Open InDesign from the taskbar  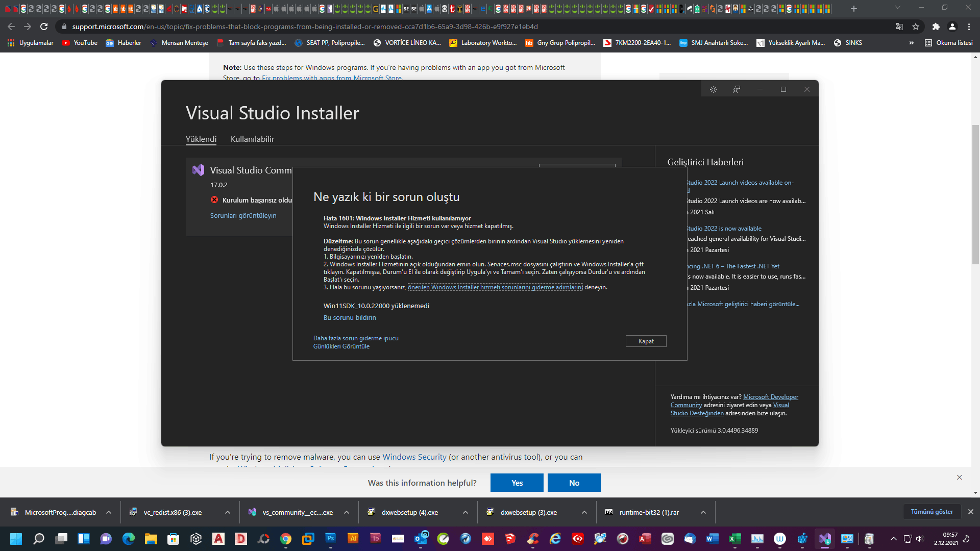pos(376,538)
